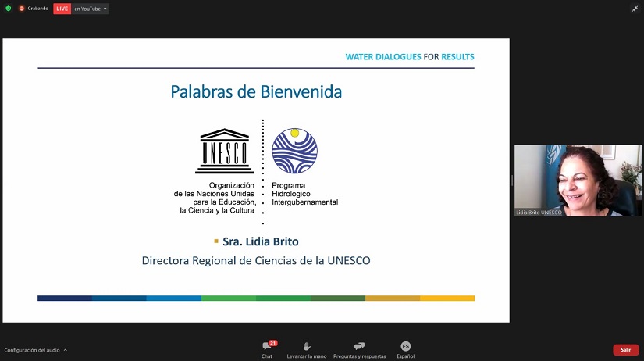This screenshot has height=361, width=644.
Task: Click the green encryption shield icon
Action: [x=9, y=9]
